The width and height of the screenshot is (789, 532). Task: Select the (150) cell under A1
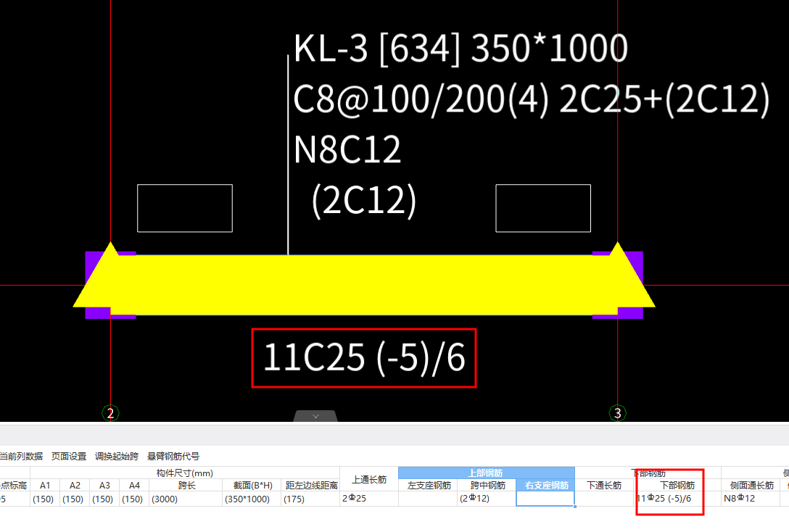click(45, 499)
